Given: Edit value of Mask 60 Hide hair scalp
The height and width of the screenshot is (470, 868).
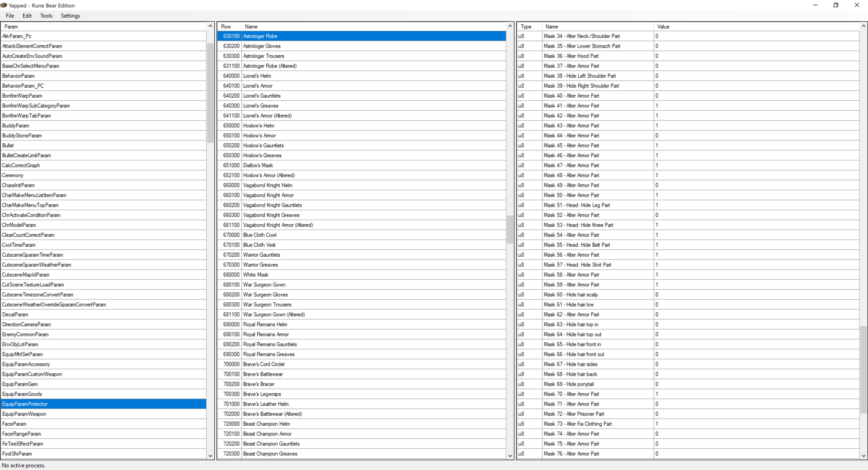Looking at the screenshot, I should click(757, 295).
